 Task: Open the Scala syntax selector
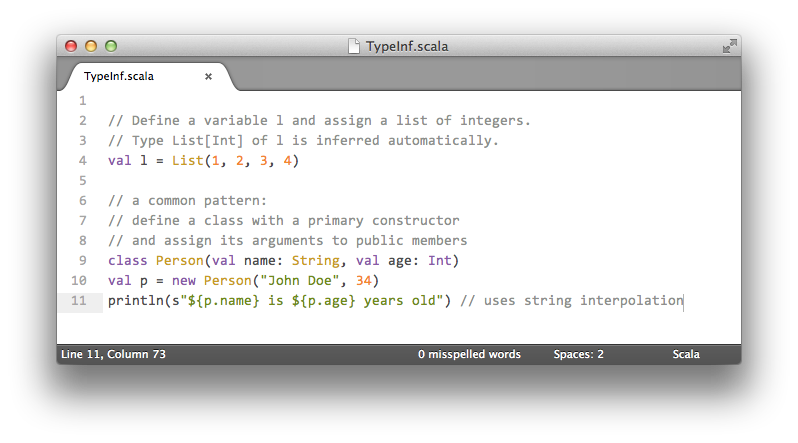pyautogui.click(x=686, y=354)
